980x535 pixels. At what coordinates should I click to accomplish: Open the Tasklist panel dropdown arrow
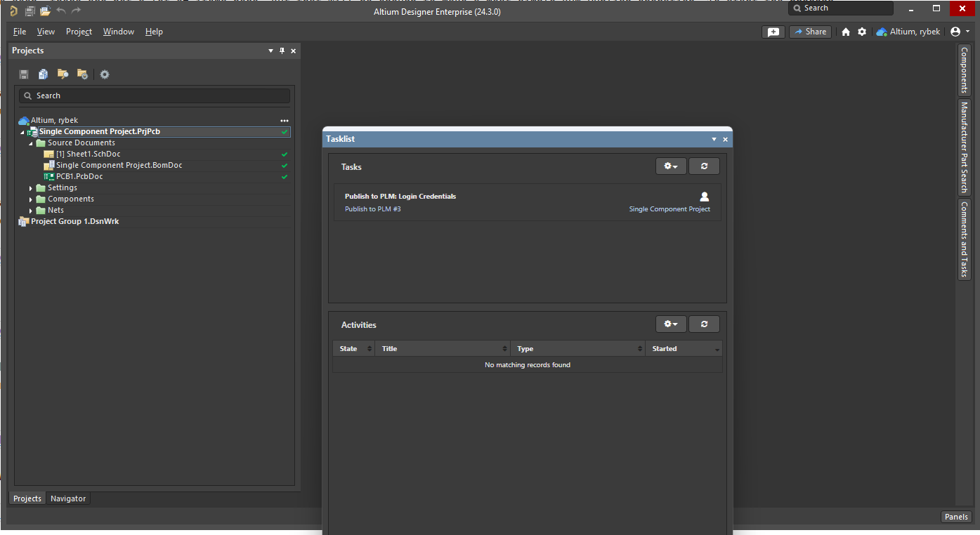[x=714, y=140]
